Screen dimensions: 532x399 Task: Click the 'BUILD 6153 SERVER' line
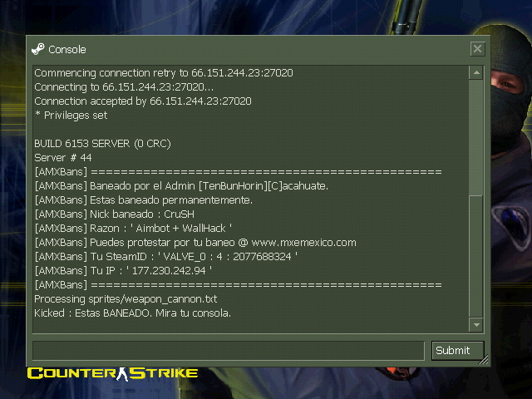(102, 144)
